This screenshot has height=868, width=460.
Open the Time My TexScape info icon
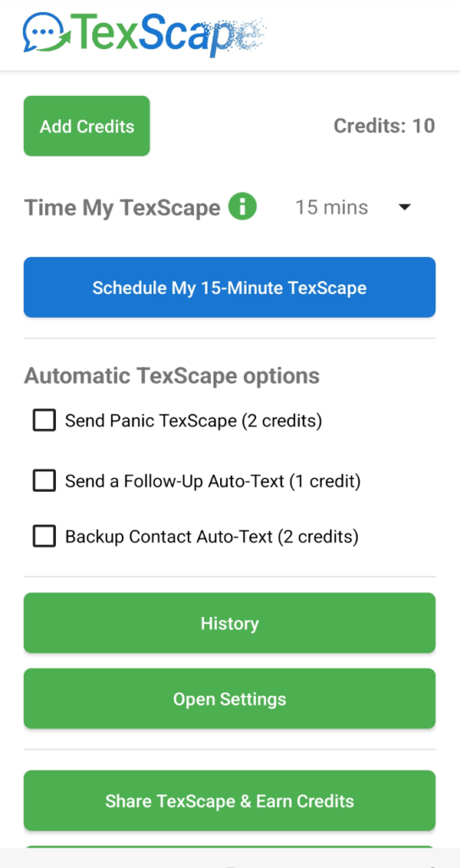[x=242, y=207]
